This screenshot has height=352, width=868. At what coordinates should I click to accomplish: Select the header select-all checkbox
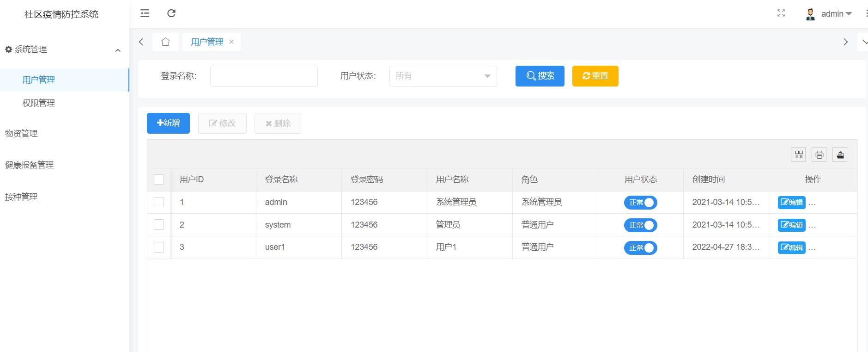pos(159,179)
